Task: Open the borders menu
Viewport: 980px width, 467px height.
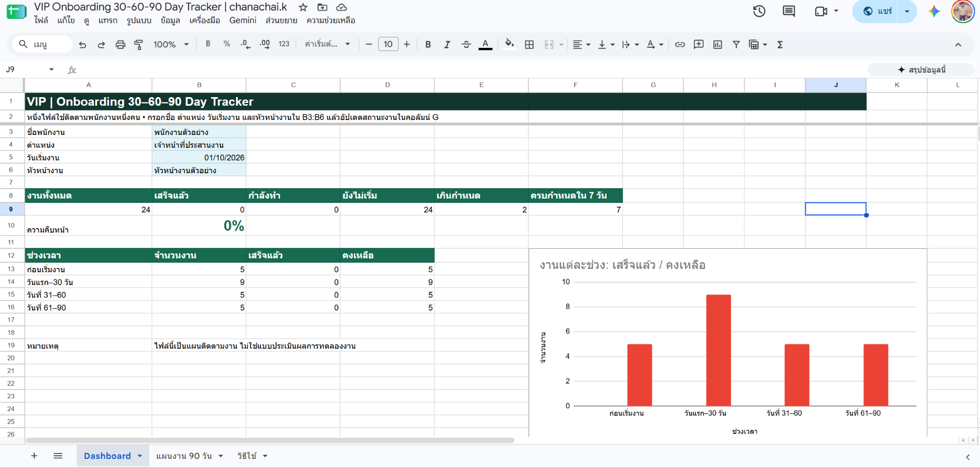Action: coord(529,44)
